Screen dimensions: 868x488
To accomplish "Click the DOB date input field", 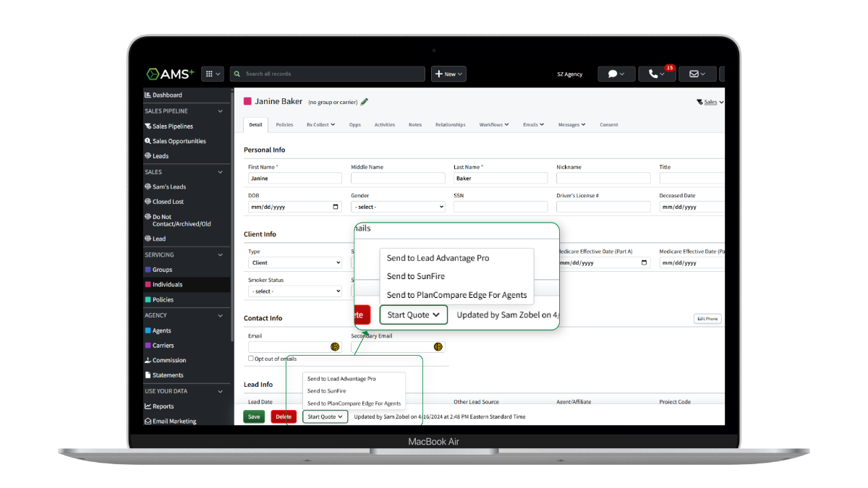I will tap(293, 206).
